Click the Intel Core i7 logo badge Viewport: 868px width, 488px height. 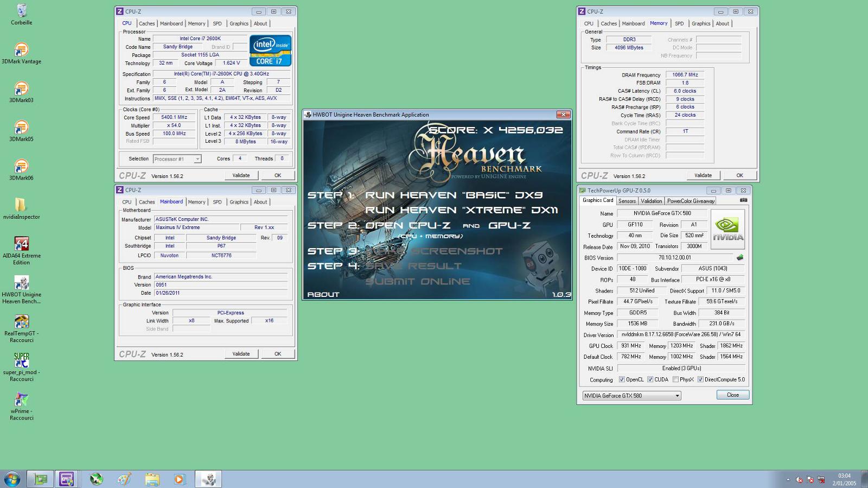(270, 50)
